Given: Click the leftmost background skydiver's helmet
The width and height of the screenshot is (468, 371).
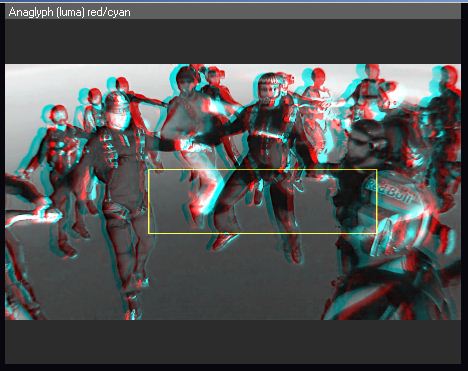Looking at the screenshot, I should click(x=59, y=112).
